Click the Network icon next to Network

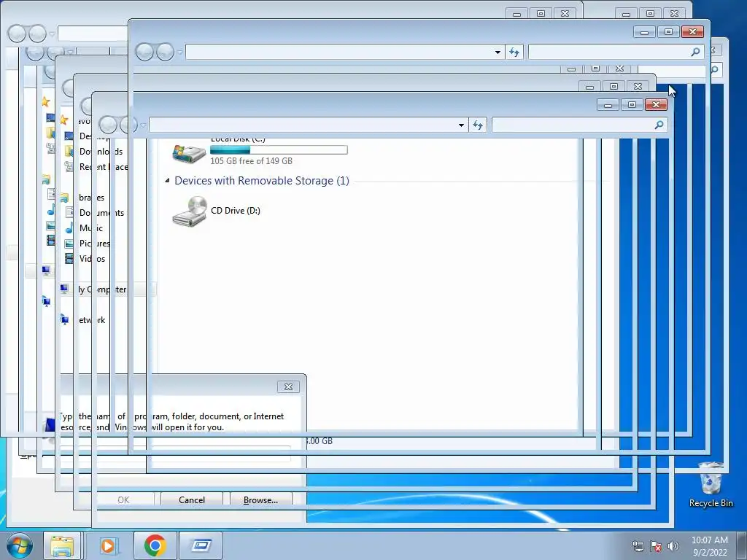(x=65, y=319)
